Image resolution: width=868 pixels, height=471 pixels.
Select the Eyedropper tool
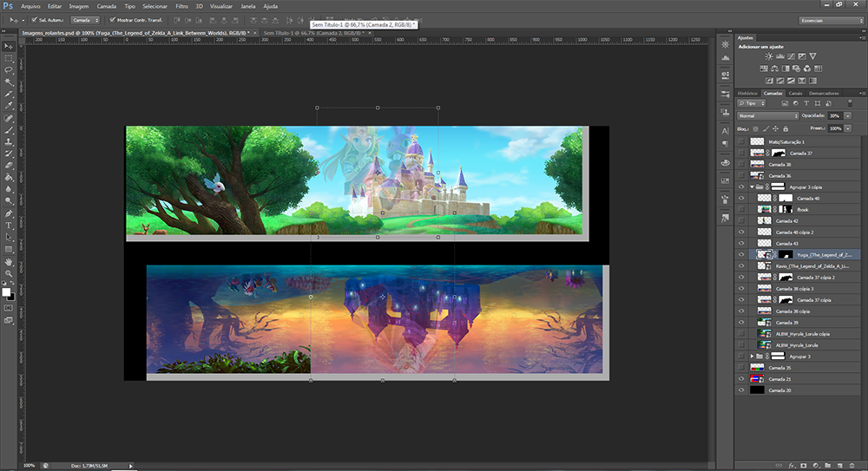coord(9,106)
